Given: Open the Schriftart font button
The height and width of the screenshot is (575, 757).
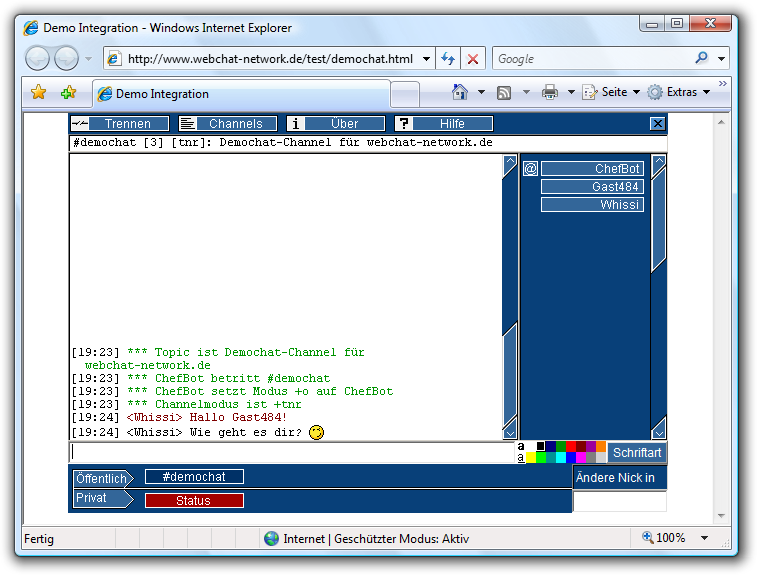Looking at the screenshot, I should tap(636, 452).
